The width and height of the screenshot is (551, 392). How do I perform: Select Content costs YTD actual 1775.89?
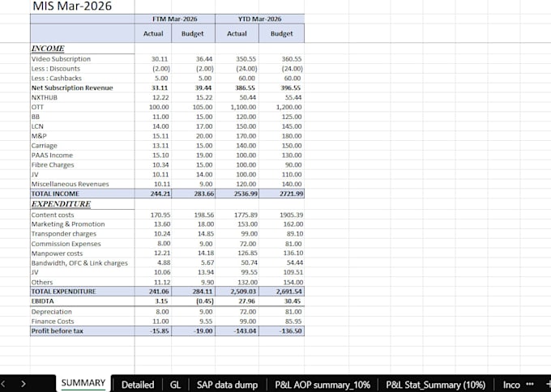pos(246,215)
